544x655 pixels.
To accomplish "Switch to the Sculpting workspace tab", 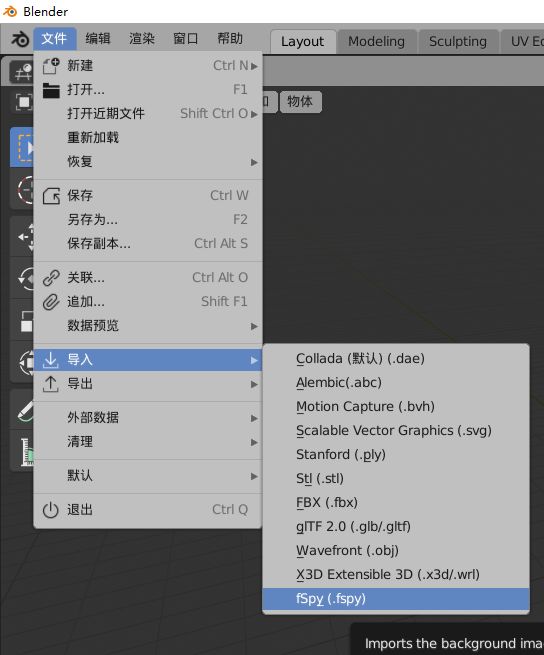I will [458, 41].
